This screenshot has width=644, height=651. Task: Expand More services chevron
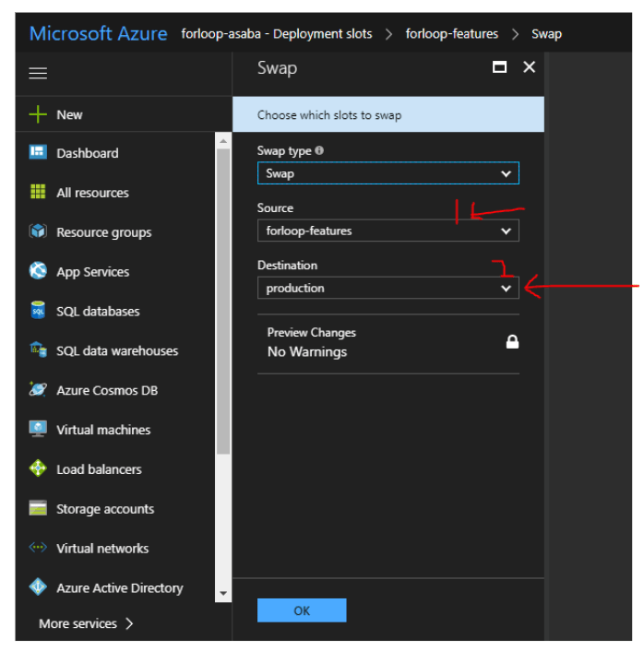129,623
